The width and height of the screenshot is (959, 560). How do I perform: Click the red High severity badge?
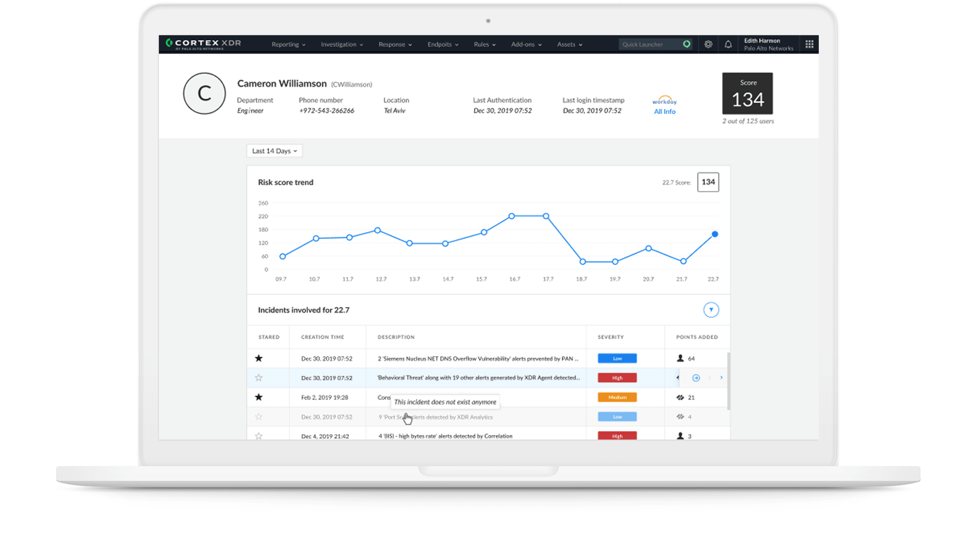[617, 378]
